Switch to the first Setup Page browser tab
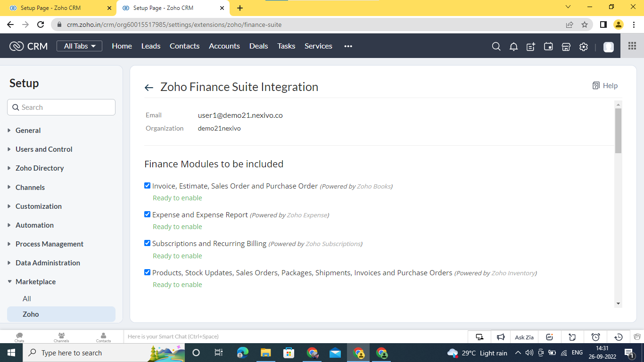 pos(59,8)
